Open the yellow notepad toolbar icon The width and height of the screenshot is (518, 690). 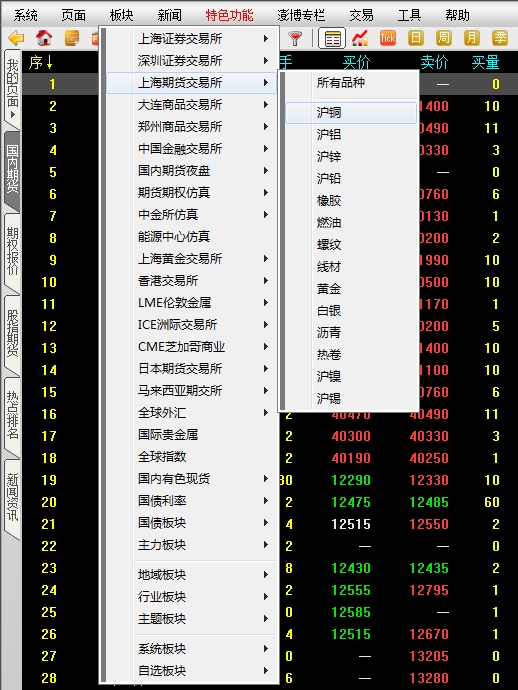72,38
